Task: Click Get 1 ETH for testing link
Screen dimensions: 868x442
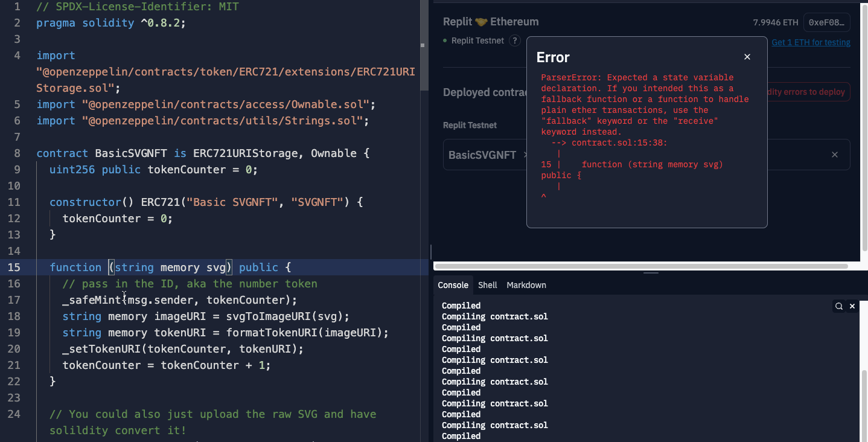Action: (x=811, y=42)
